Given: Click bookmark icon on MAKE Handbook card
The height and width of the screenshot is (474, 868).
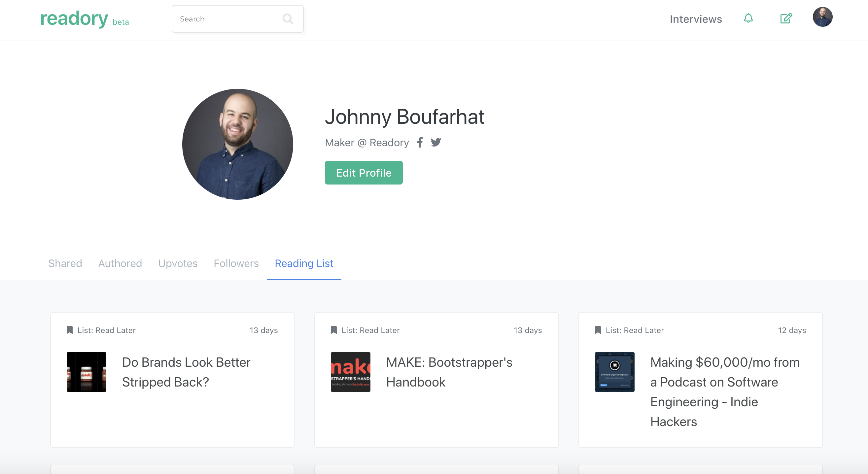Looking at the screenshot, I should (333, 330).
